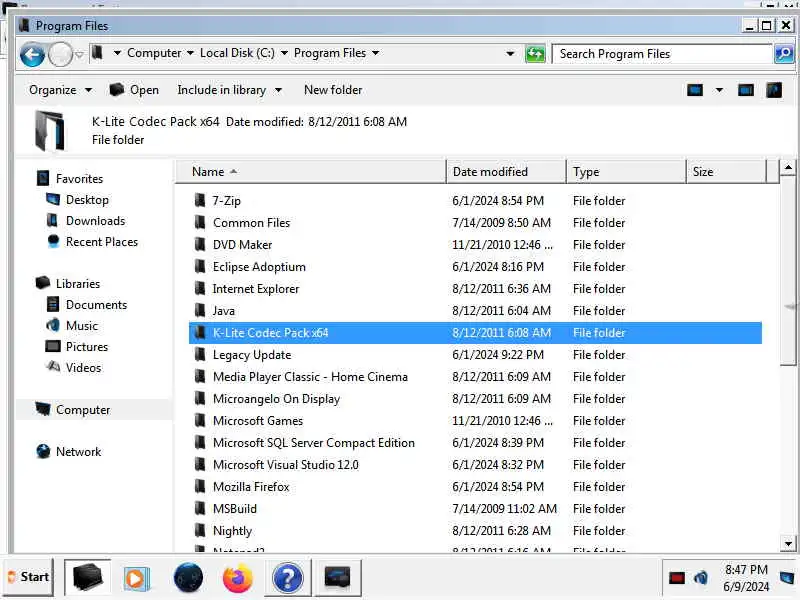Open the recent pages dropdown beside Forward
800x600 pixels.
pos(79,54)
